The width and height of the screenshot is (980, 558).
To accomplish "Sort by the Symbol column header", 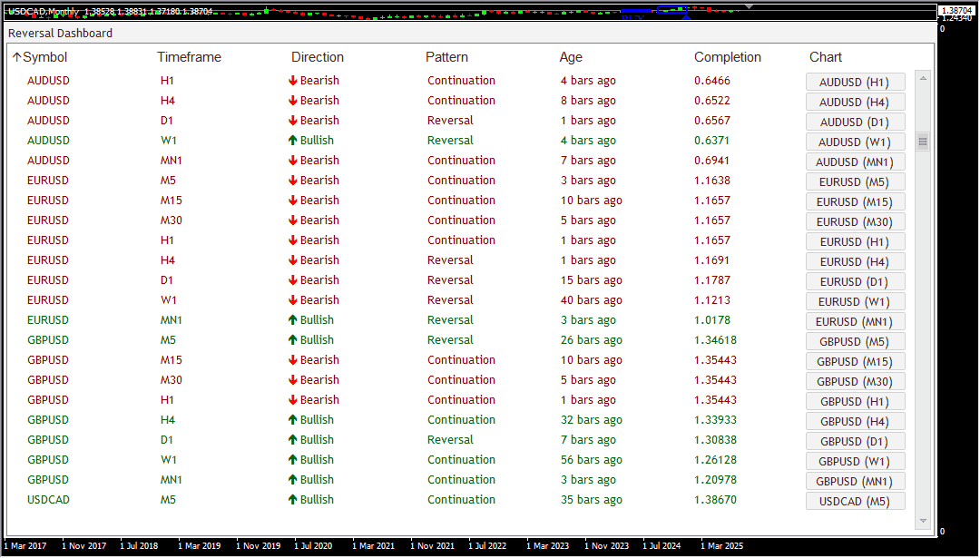I will 45,57.
